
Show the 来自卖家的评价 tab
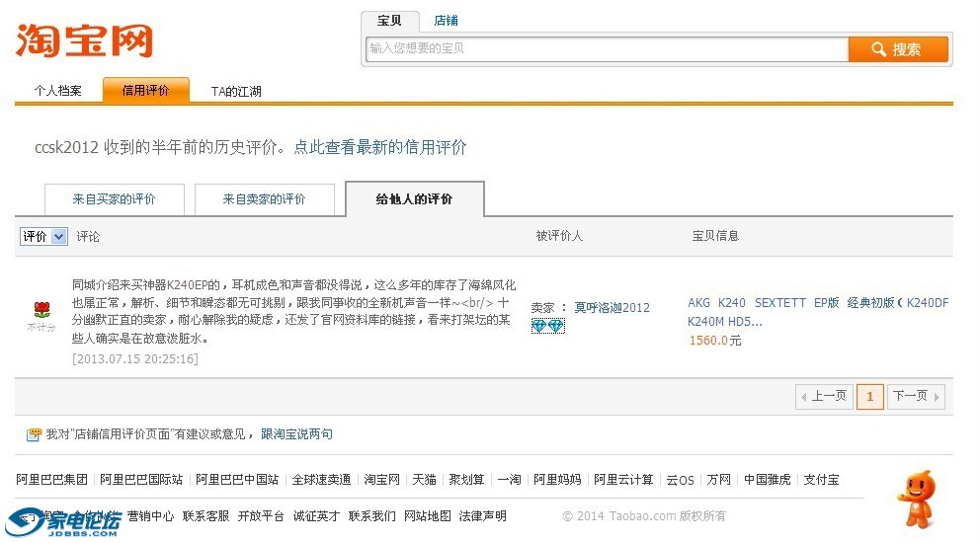click(x=264, y=199)
